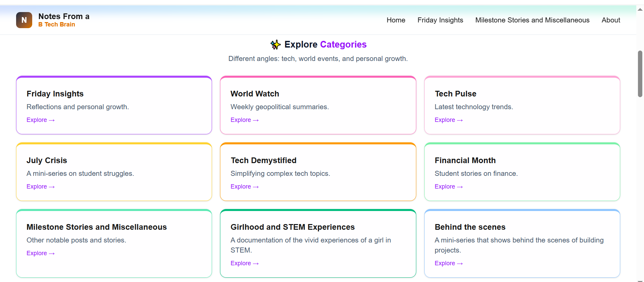Explore the Behind the scenes mini-series
644x282 pixels.
[448, 263]
